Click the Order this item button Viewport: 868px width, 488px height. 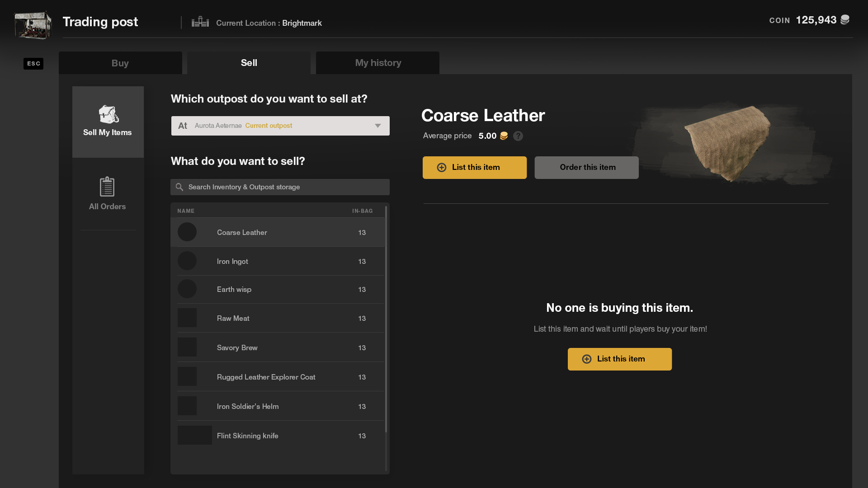click(x=586, y=168)
